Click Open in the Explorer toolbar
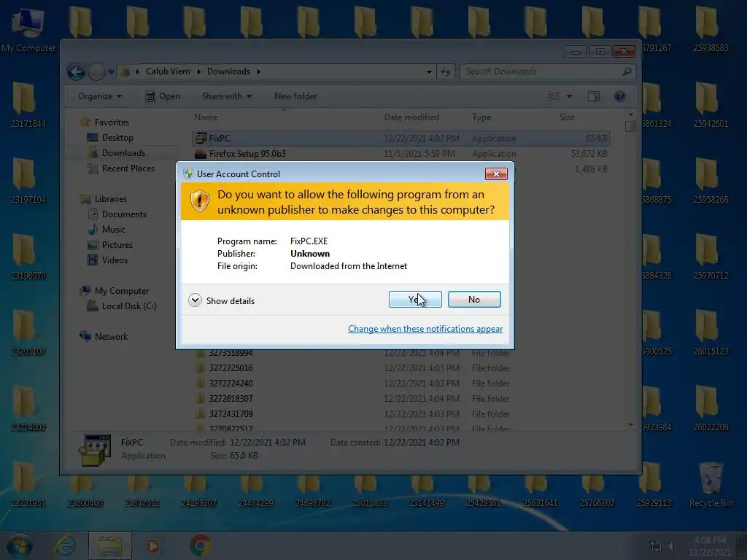 (x=163, y=96)
